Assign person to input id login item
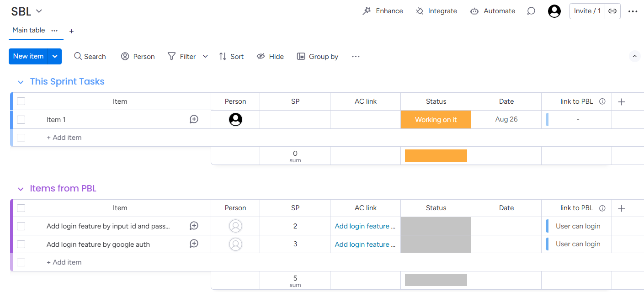 point(235,226)
